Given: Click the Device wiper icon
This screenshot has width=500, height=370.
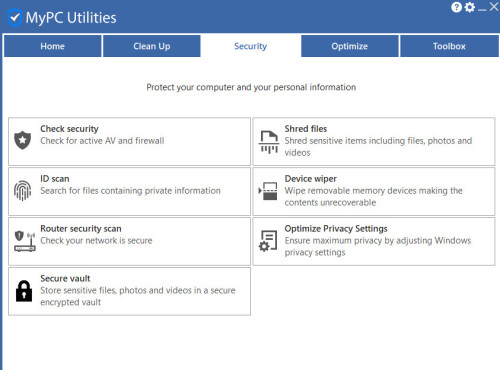Looking at the screenshot, I should (268, 191).
